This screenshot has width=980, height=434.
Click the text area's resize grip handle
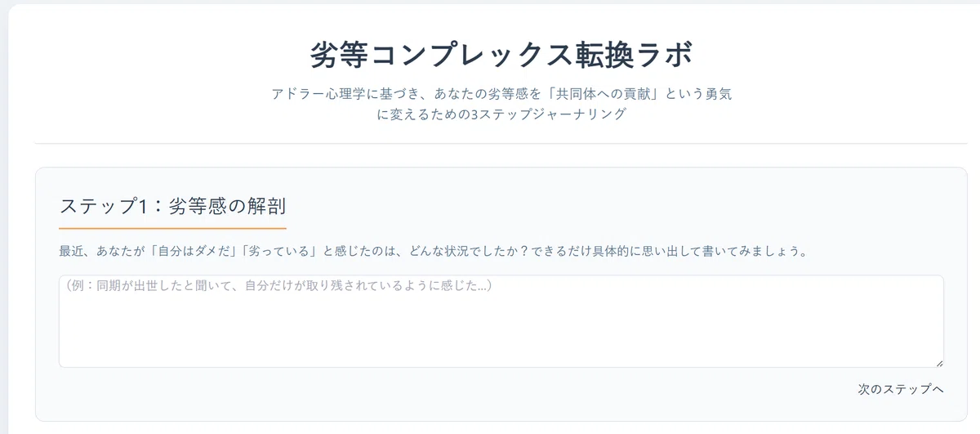[938, 362]
